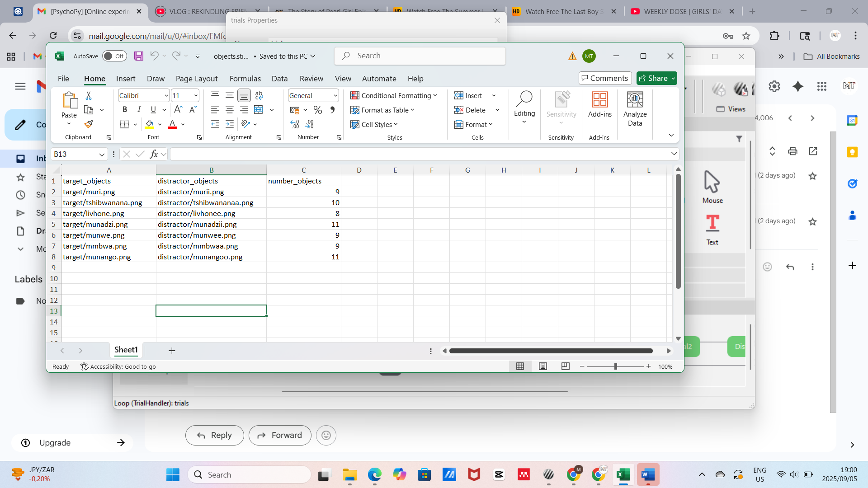
Task: Open the Comments pane button
Action: [605, 78]
